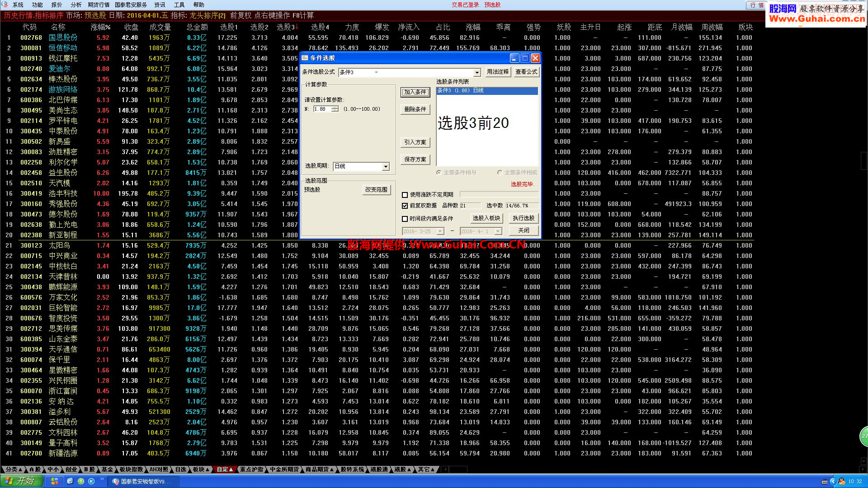868x488 pixels.
Task: Sort by the 选股3 column header
Action: tap(287, 27)
